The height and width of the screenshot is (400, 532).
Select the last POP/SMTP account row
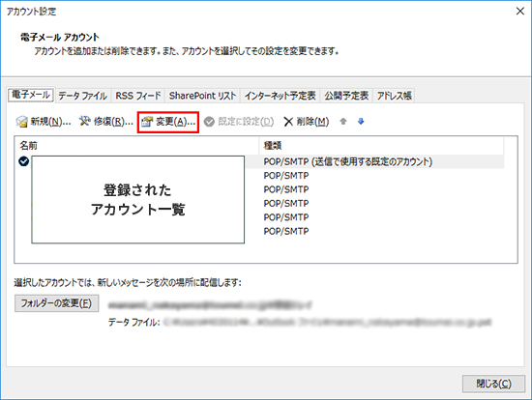(261, 231)
